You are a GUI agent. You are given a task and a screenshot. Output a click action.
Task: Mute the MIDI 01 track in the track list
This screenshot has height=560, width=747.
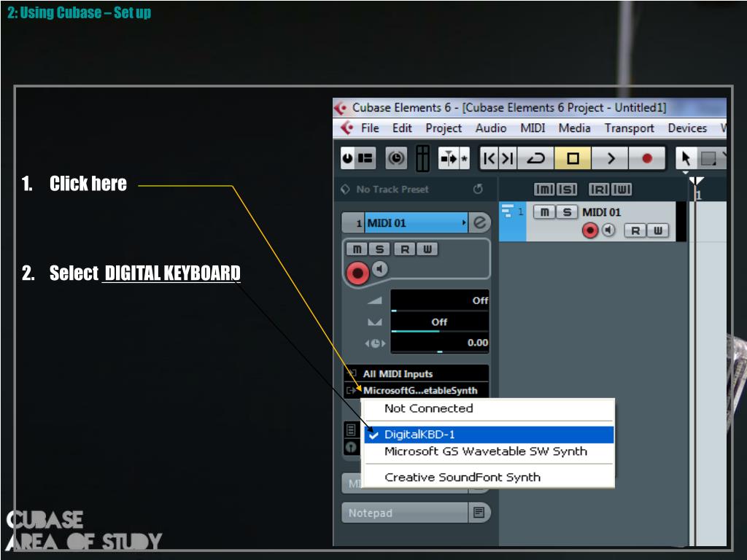coord(544,212)
